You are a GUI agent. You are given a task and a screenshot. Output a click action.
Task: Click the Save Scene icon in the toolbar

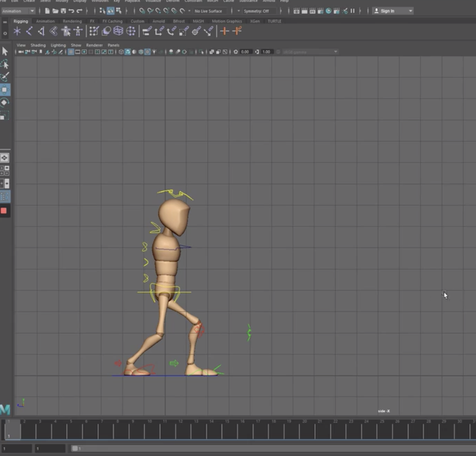(x=63, y=11)
